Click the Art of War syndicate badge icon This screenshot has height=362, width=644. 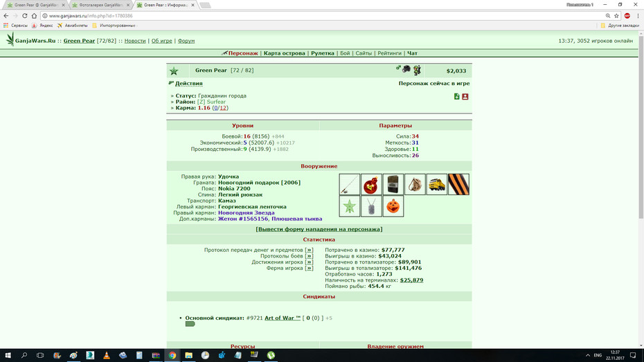click(x=190, y=324)
